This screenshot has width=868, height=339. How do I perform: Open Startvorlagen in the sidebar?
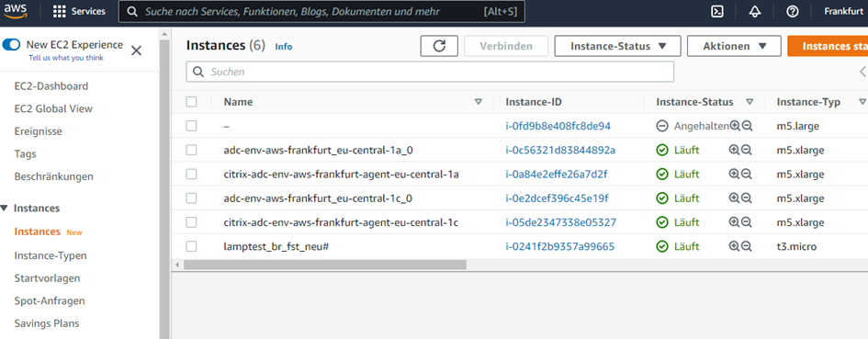47,278
